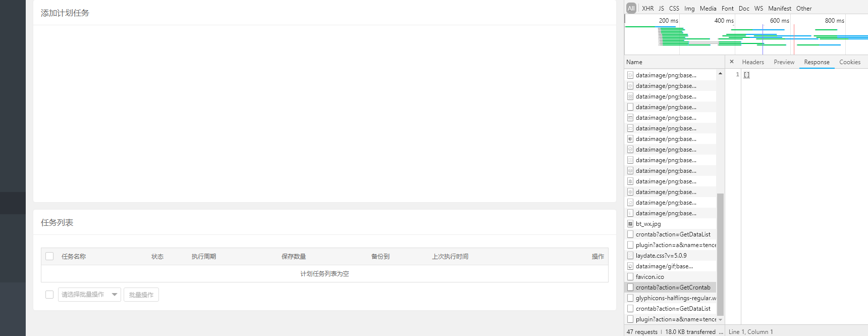Close the request details pane with the X
This screenshot has height=336, width=868.
coord(732,62)
